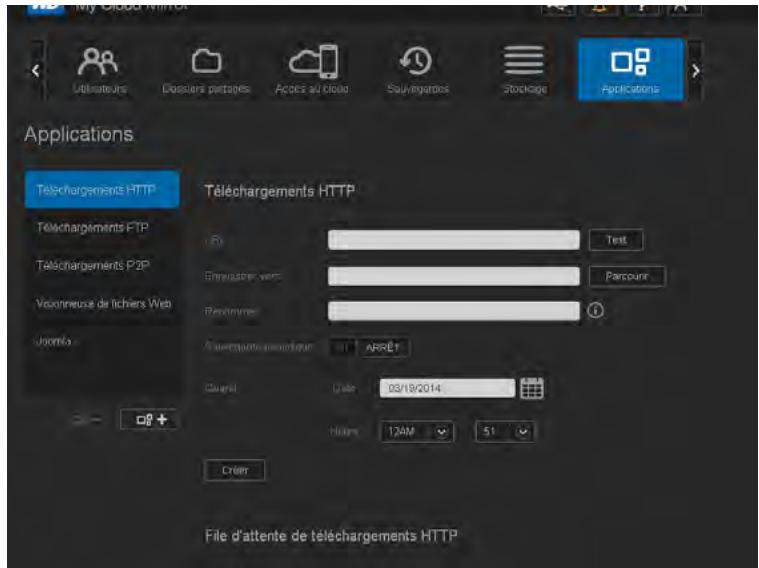Add a new application with plus button

point(151,419)
